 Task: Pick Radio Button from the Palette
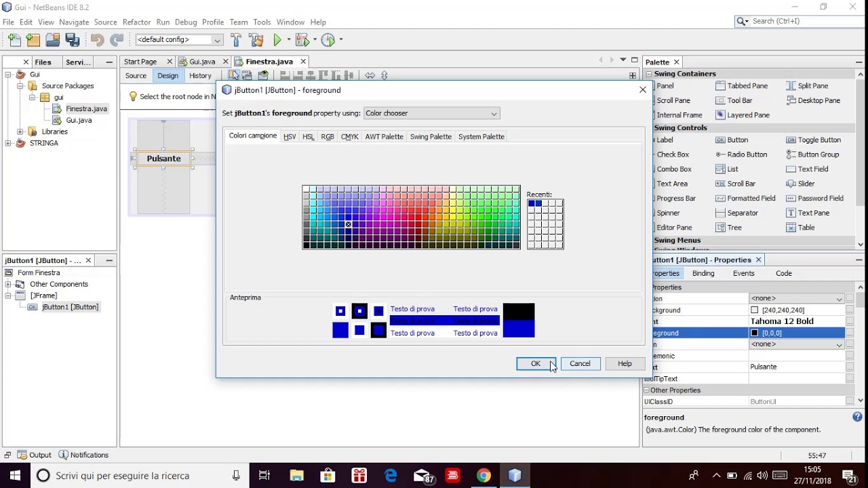tap(741, 155)
